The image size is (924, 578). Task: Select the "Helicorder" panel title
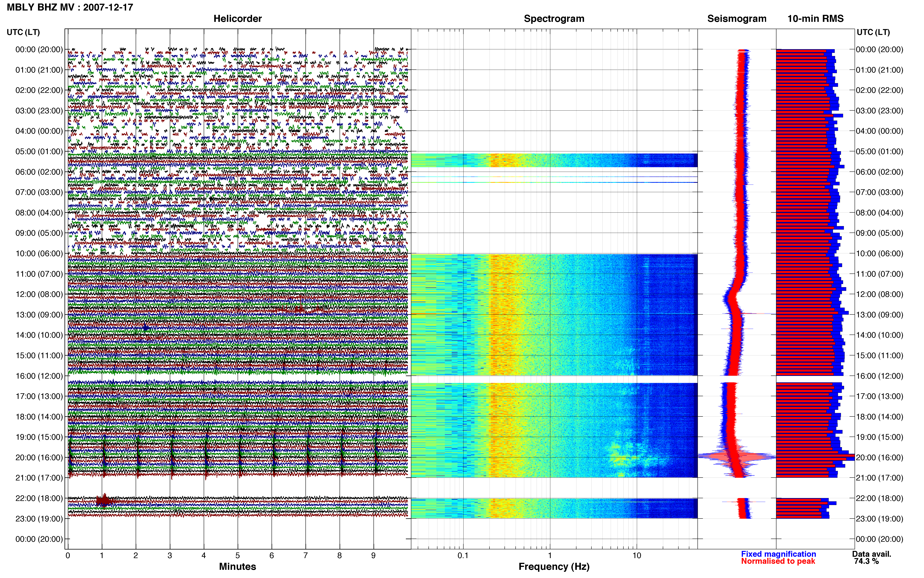(238, 19)
